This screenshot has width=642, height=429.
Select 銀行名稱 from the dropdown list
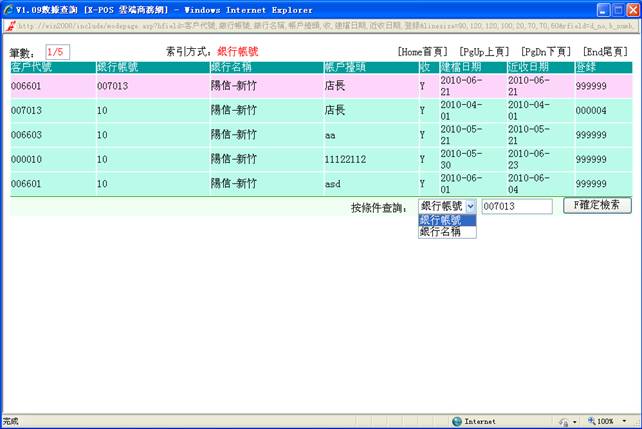pyautogui.click(x=447, y=232)
